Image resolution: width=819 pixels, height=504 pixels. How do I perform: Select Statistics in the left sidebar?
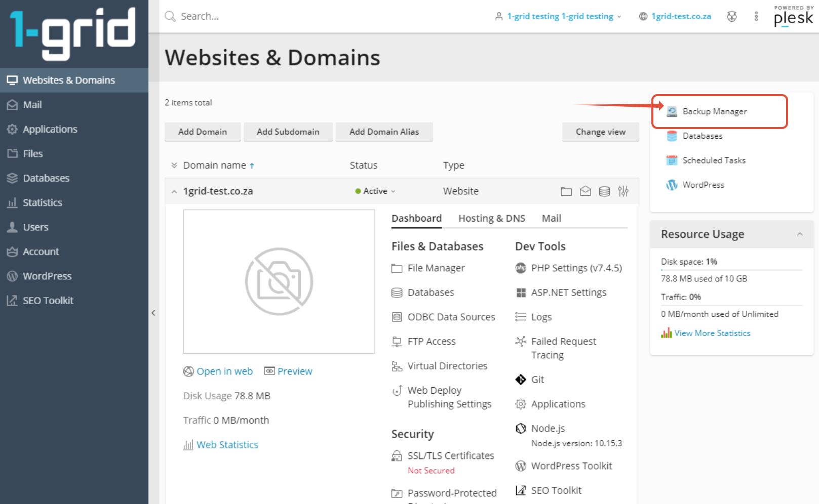[74, 202]
